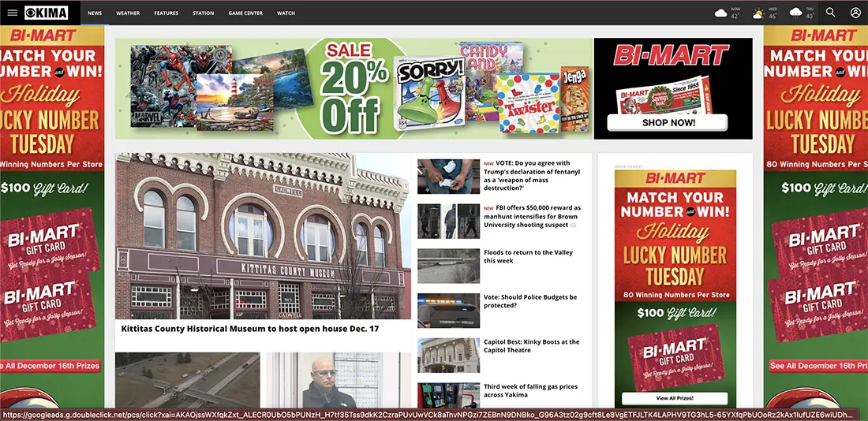
Task: Open the FEATURES menu
Action: (x=166, y=13)
